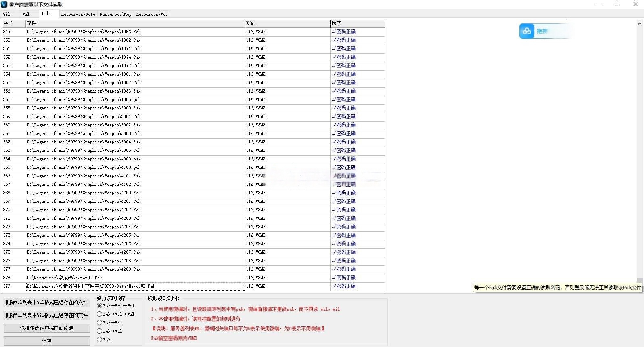Click the 保存 save button
644x347 pixels.
47,341
